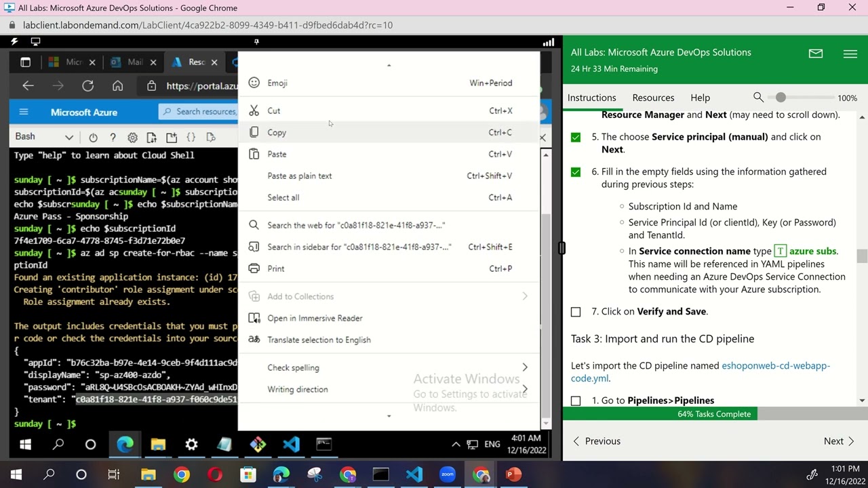
Task: Adjust the zoom slider in lab panel
Action: [x=781, y=98]
